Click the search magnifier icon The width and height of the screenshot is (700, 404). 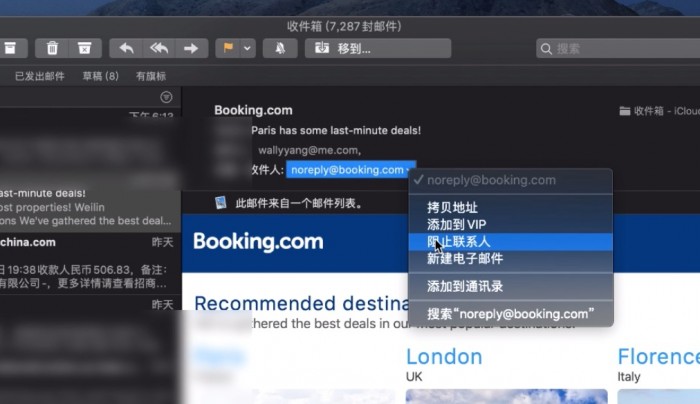tap(546, 49)
